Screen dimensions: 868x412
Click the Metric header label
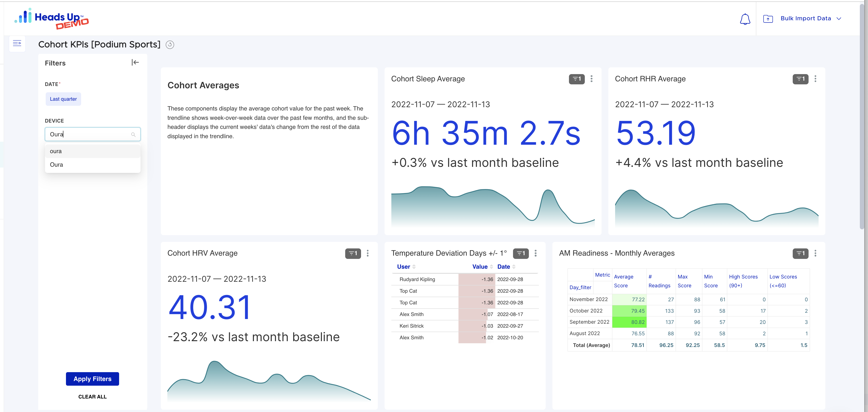click(x=602, y=275)
